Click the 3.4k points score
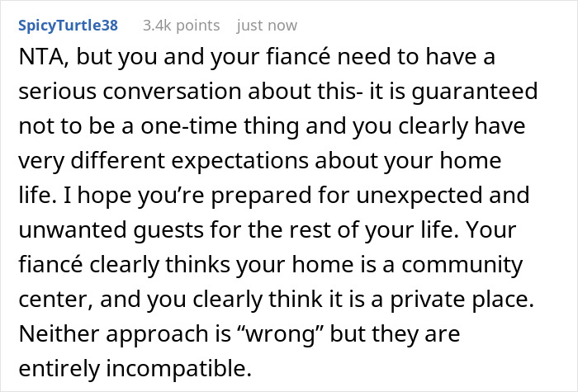 click(x=181, y=26)
